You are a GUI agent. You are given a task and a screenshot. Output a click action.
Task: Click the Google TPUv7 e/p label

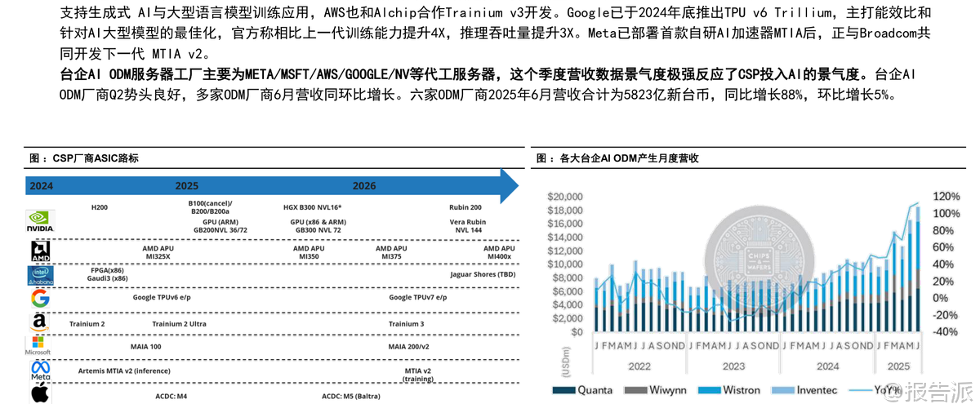(418, 298)
